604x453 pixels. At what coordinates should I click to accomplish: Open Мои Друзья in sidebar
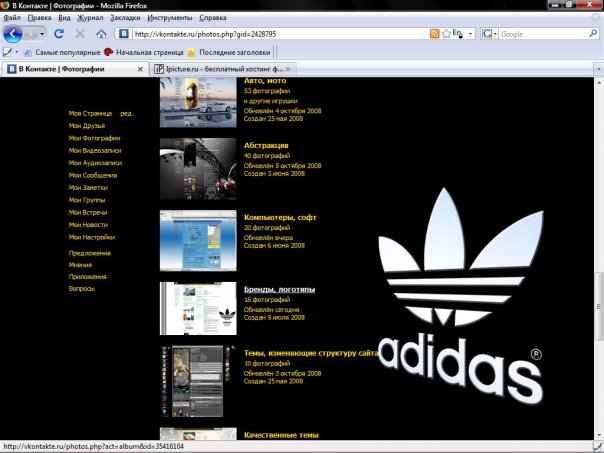87,126
